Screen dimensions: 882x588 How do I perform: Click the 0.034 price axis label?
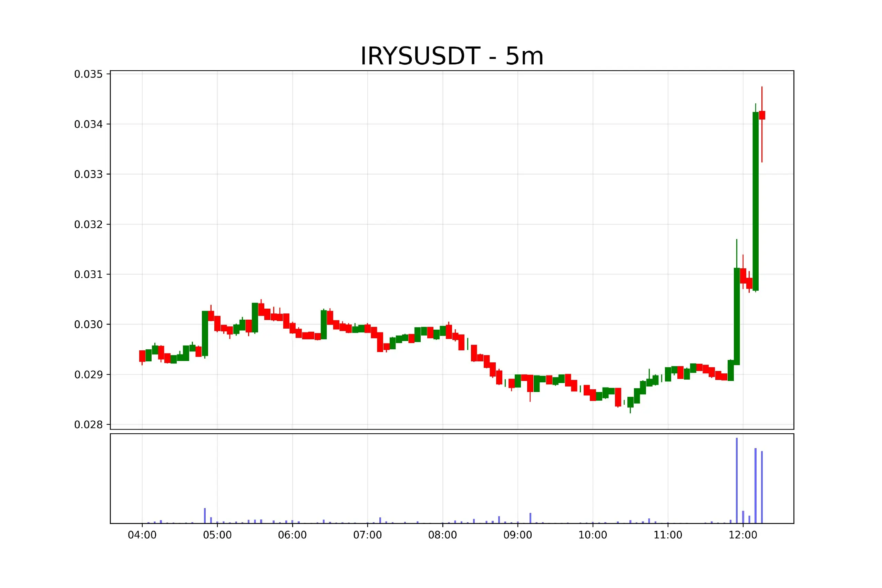coord(88,124)
